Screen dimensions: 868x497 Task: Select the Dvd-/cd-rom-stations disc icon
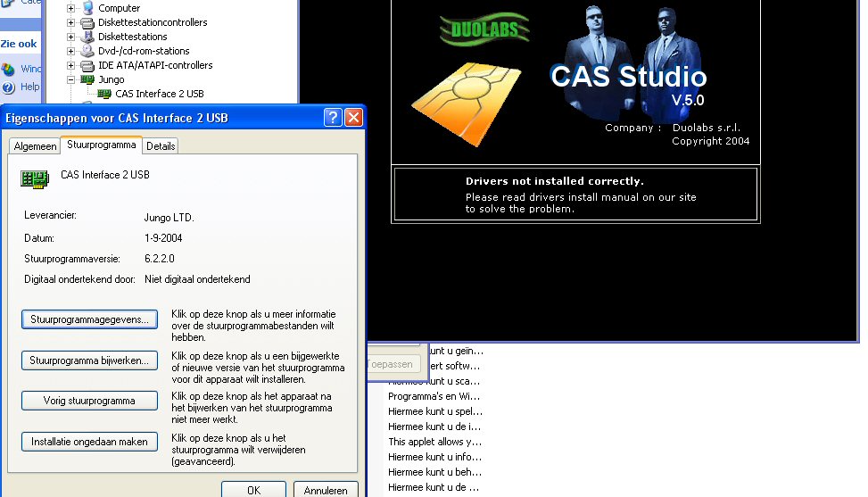pyautogui.click(x=87, y=51)
